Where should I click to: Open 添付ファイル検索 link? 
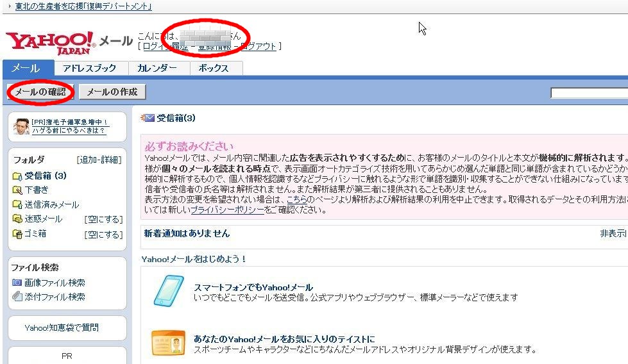(x=55, y=297)
